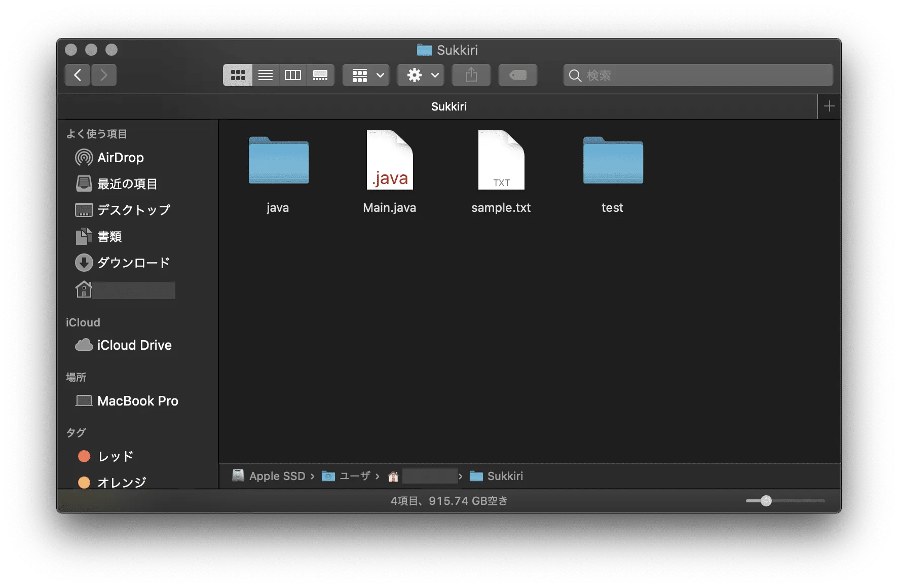The image size is (898, 588).
Task: Open iCloud Drive in the sidebar
Action: tap(124, 345)
